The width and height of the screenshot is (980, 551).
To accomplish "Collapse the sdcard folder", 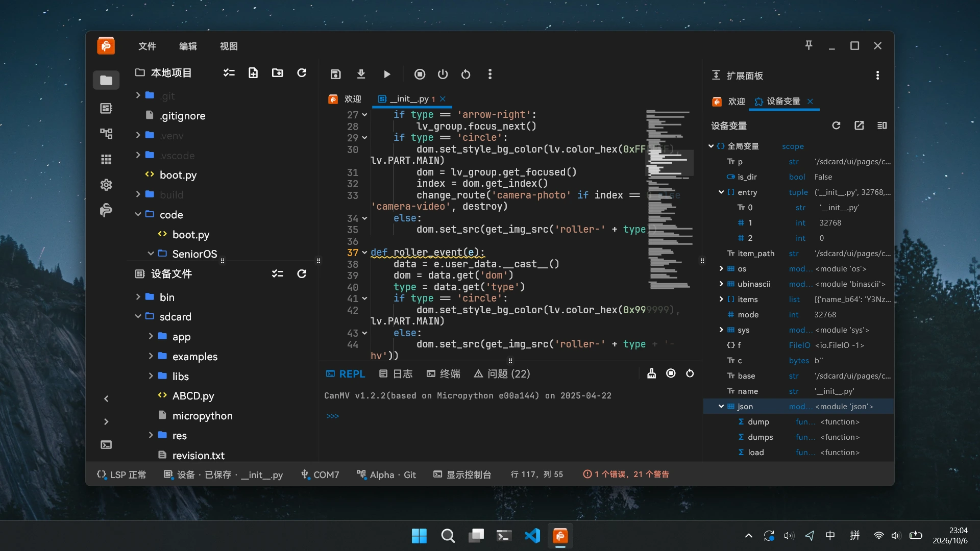I will (138, 316).
